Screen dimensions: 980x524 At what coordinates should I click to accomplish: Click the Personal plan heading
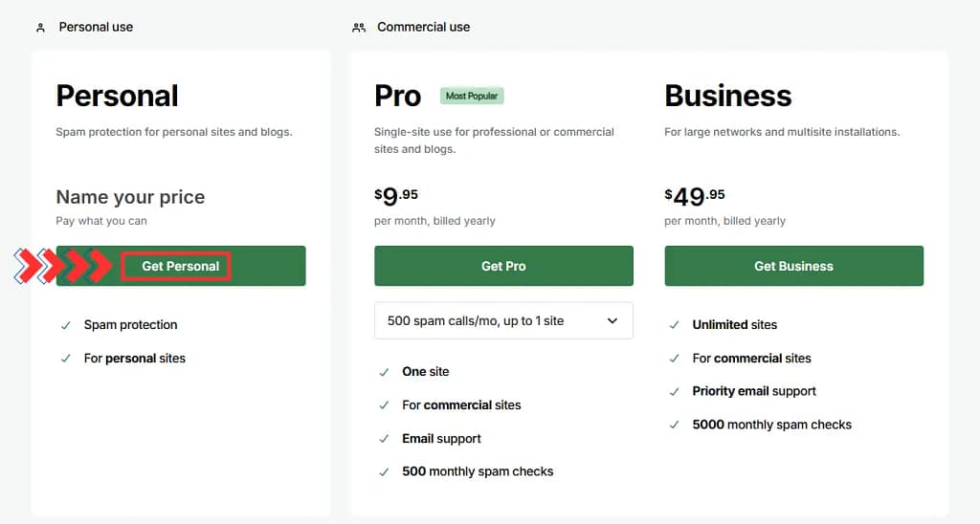pyautogui.click(x=117, y=96)
